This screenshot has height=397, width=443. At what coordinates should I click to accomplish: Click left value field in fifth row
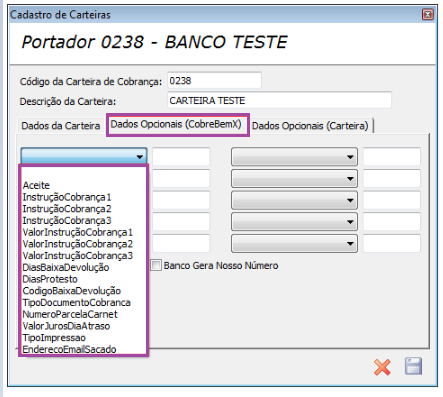tap(181, 243)
